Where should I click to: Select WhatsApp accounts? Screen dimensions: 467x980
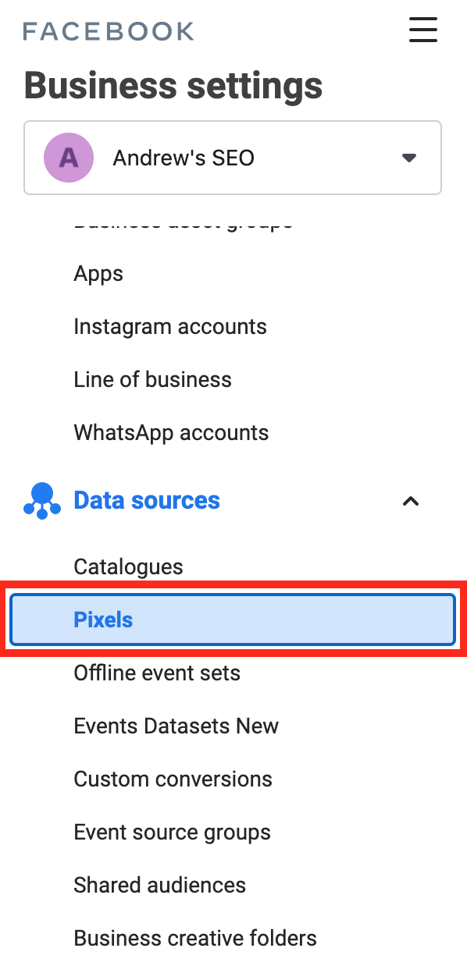pyautogui.click(x=171, y=433)
